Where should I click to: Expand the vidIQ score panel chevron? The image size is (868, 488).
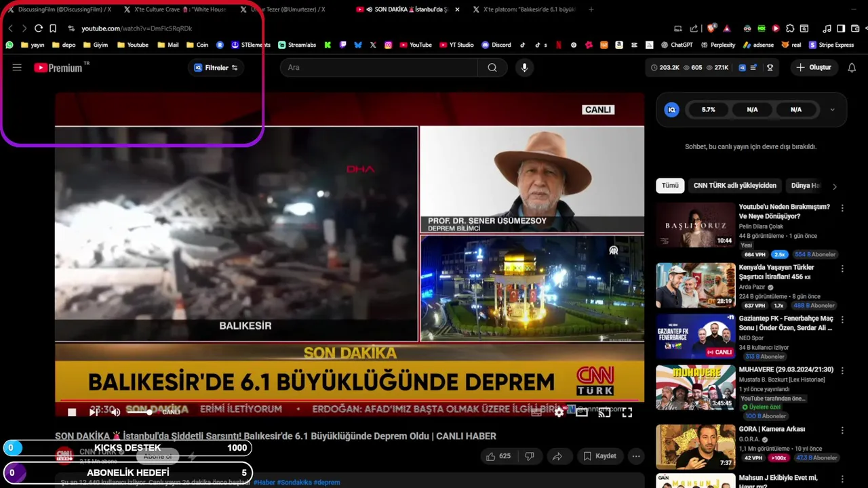tap(833, 110)
